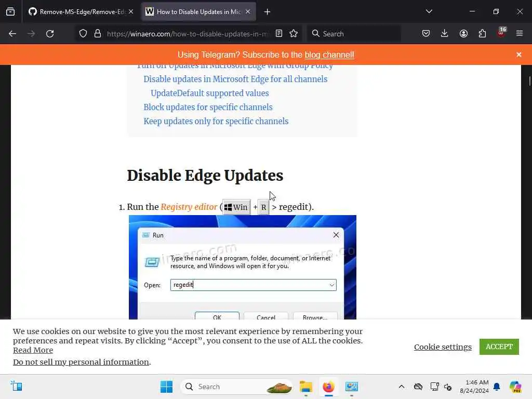The height and width of the screenshot is (399, 532).
Task: Open a new tab with the plus button
Action: [x=268, y=12]
